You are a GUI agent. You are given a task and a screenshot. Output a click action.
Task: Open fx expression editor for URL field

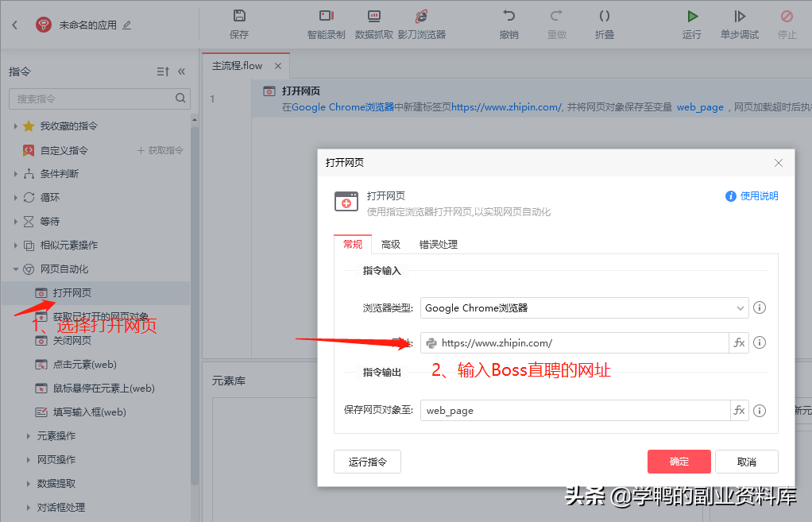[739, 342]
